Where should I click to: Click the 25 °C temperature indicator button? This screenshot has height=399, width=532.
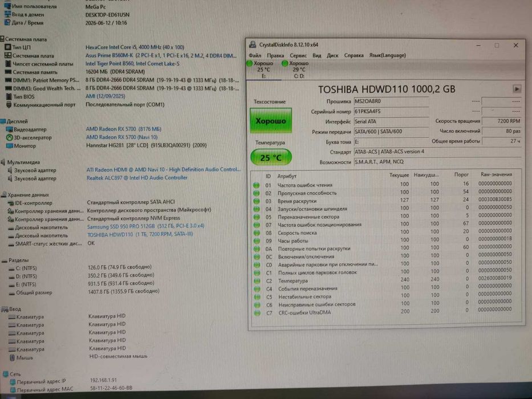(271, 157)
